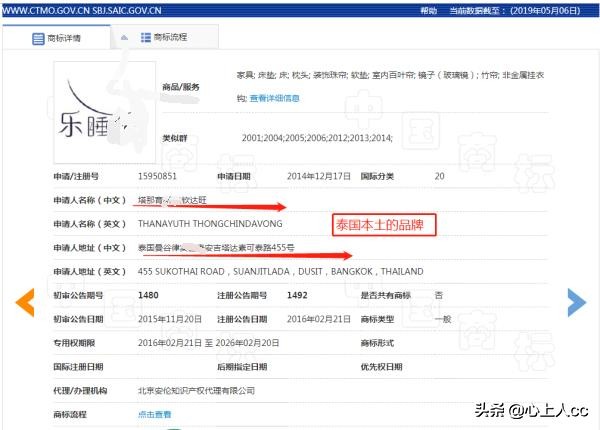Select registration announcement issue 1492
Viewport: 600px width, 430px height.
pyautogui.click(x=297, y=295)
